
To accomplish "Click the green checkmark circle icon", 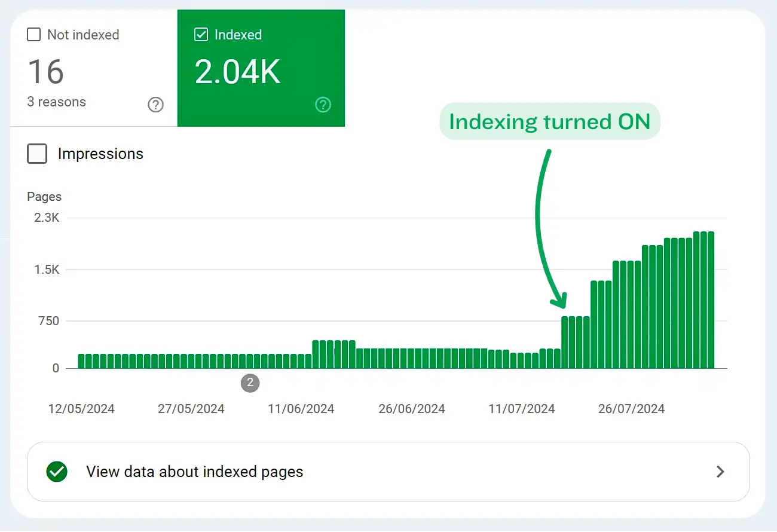I will click(x=56, y=472).
